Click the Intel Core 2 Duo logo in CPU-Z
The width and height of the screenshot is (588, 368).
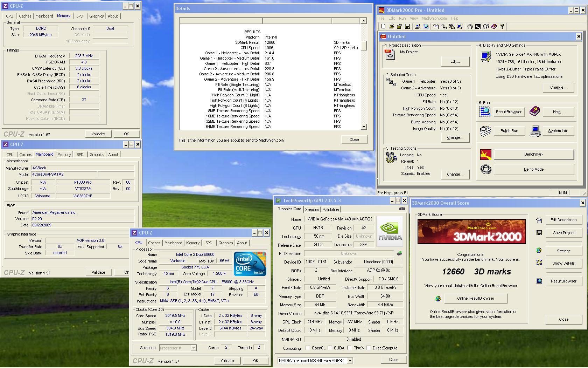coord(250,264)
